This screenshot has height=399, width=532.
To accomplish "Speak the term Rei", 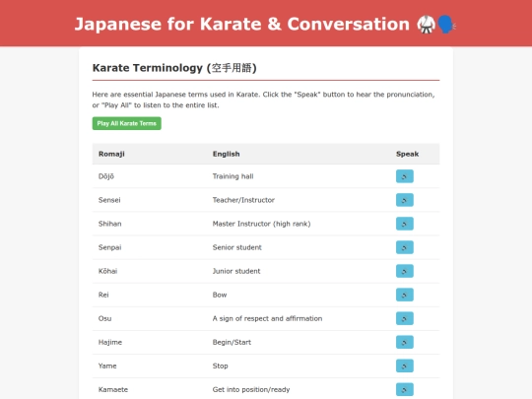I will pos(405,295).
